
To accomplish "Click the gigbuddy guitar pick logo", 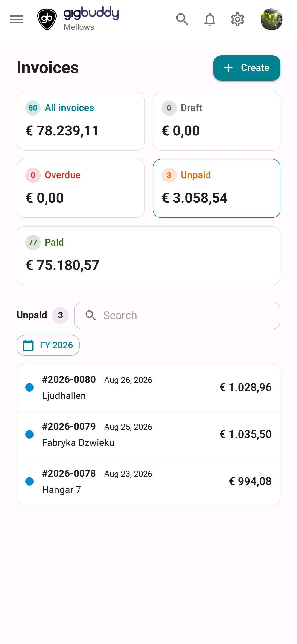I will point(47,19).
